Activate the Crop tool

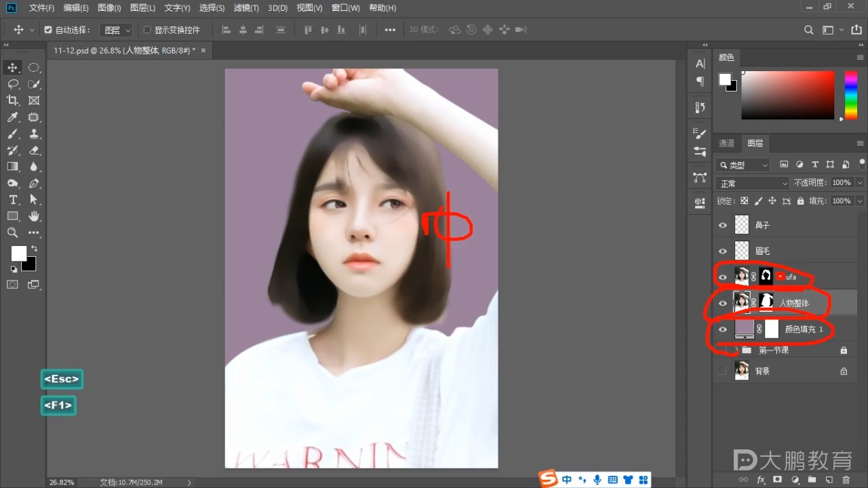pyautogui.click(x=13, y=100)
